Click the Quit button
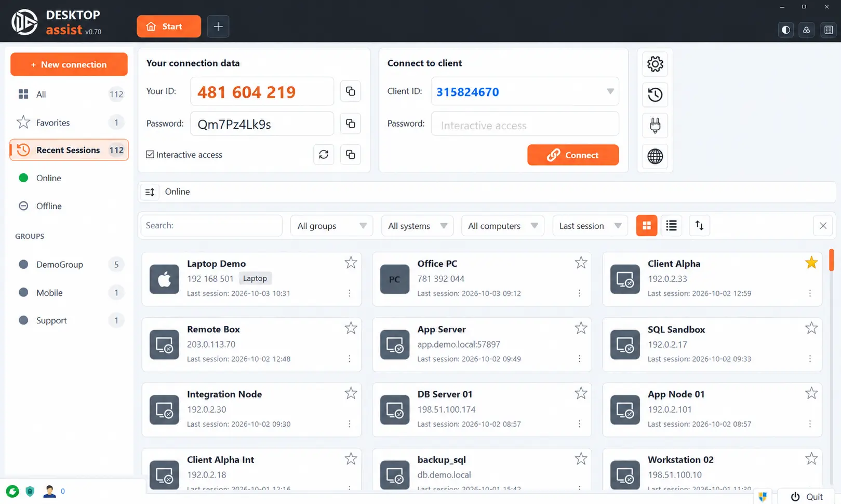 pos(806,497)
